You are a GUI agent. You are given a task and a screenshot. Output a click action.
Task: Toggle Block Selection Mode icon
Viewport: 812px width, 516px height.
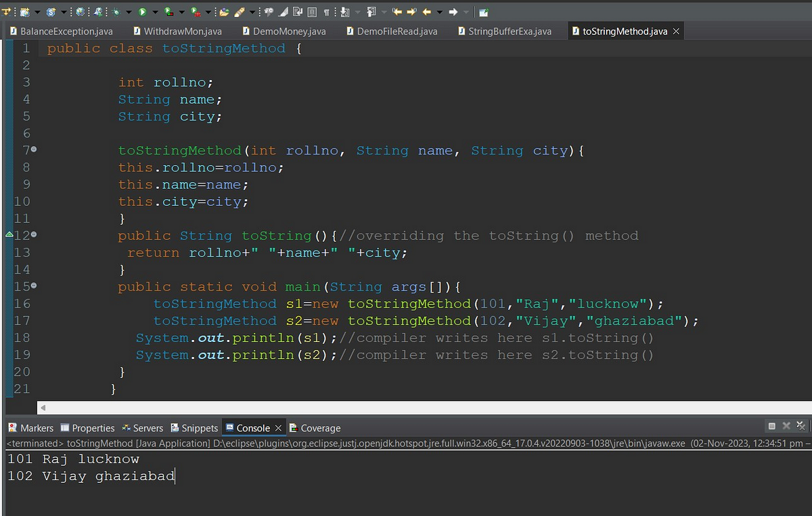pos(311,12)
